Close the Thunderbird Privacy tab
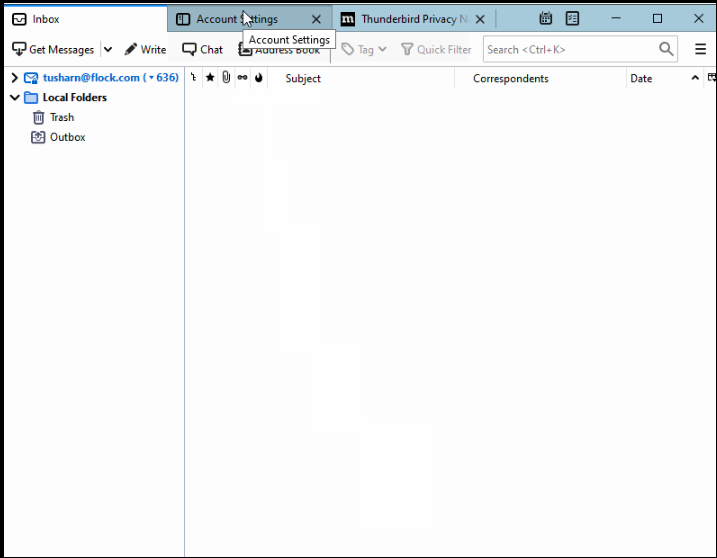This screenshot has width=717, height=558. point(480,19)
